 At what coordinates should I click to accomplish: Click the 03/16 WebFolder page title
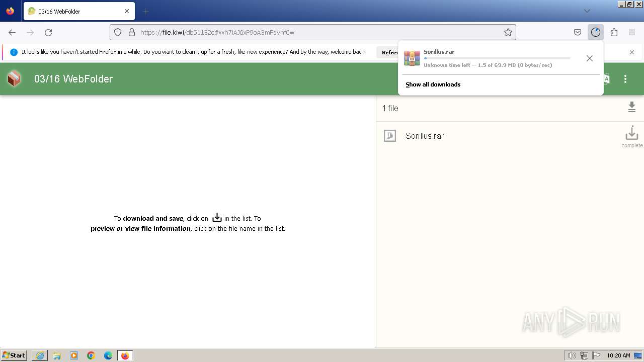pyautogui.click(x=73, y=79)
